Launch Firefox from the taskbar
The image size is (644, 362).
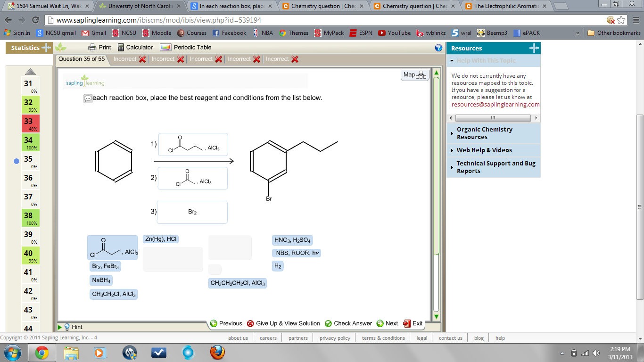[x=216, y=353]
